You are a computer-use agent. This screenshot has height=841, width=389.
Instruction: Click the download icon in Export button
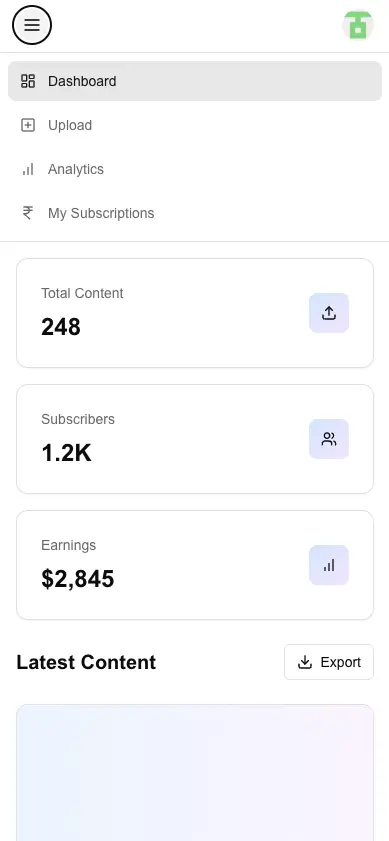point(305,662)
